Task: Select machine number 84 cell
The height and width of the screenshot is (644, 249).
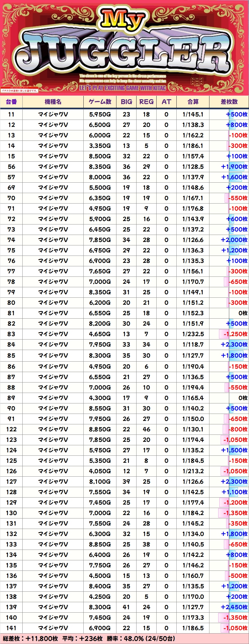Action: (x=11, y=345)
